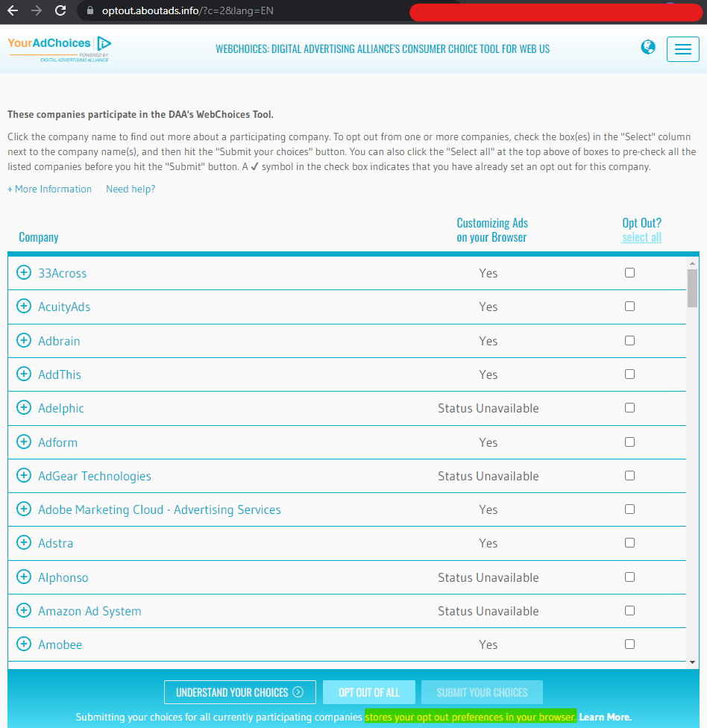
Task: Expand the Adobe Marketing Cloud plus icon
Action: pyautogui.click(x=24, y=509)
